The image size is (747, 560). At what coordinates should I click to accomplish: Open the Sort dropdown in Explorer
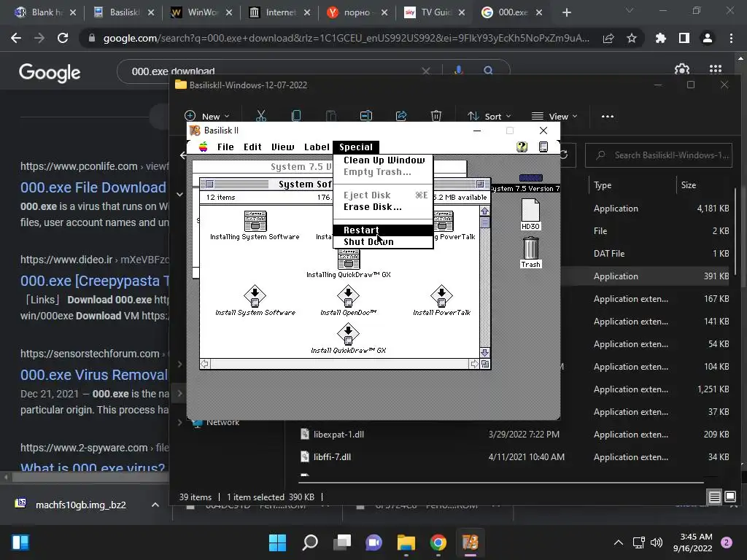(489, 116)
